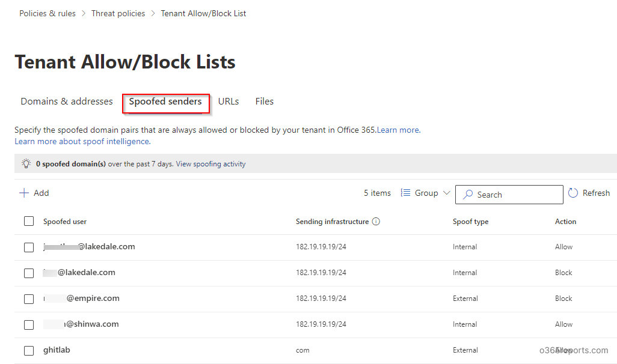Toggle the select-all checkbox by Spoofed user
This screenshot has height=364, width=617.
click(29, 221)
